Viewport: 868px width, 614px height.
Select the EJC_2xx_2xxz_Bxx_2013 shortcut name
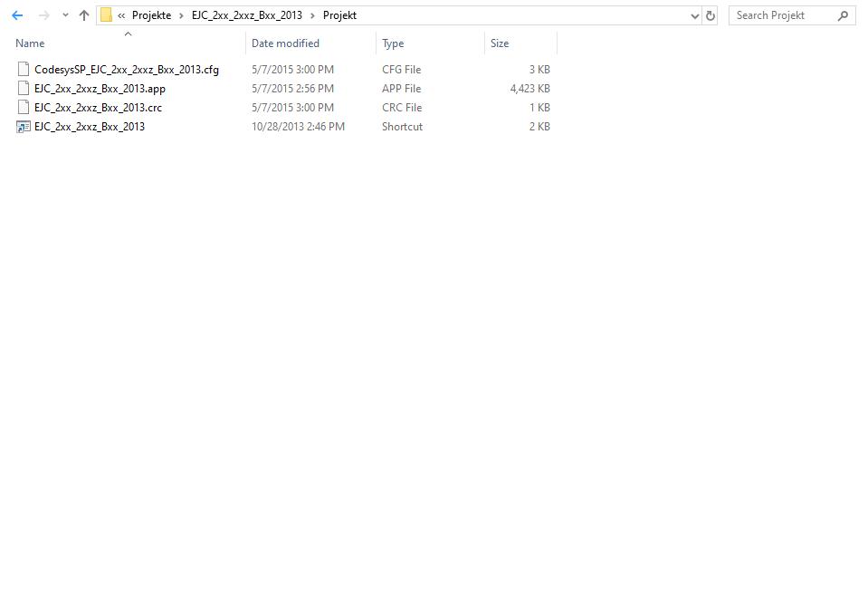click(89, 126)
